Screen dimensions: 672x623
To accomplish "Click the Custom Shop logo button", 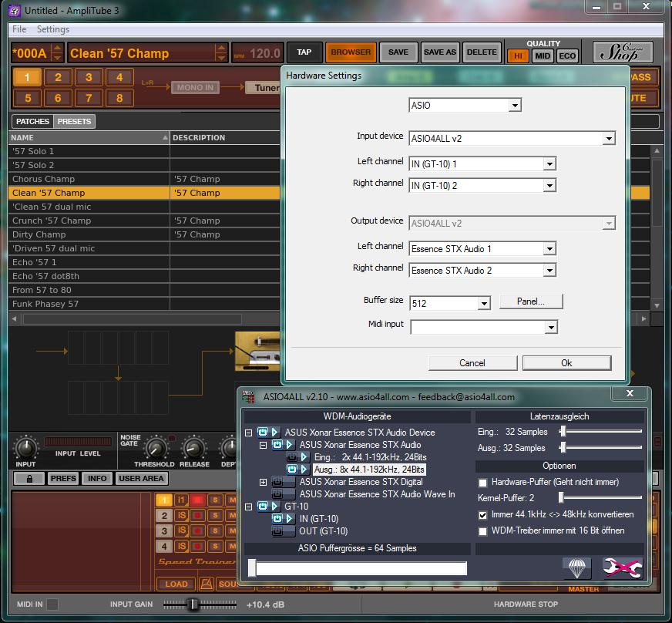I will point(623,52).
